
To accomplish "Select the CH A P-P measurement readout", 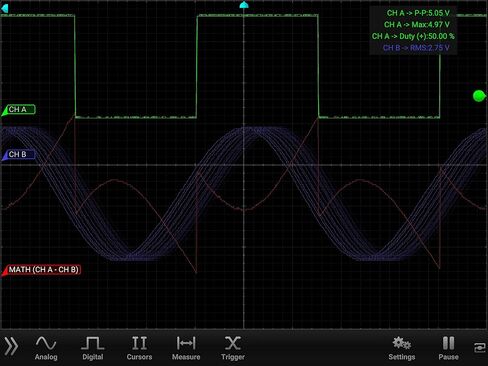I will [x=418, y=13].
